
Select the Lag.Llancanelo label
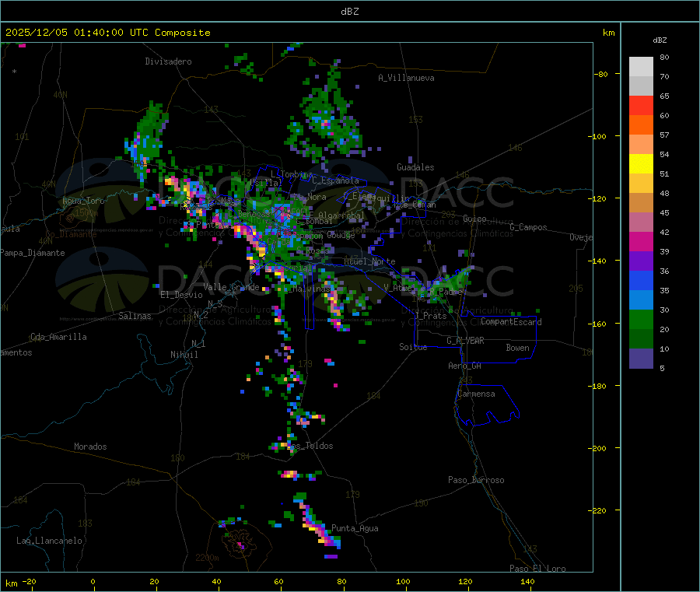(x=49, y=541)
